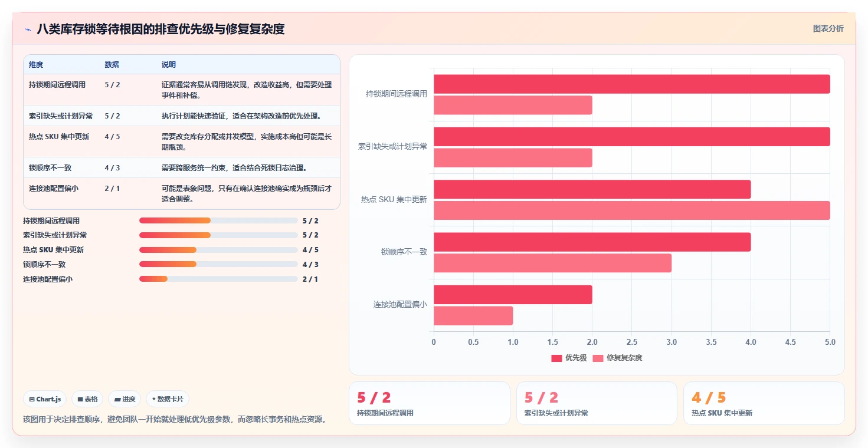The width and height of the screenshot is (868, 448).
Task: Click the 优先级 bar for 热点 SKU 集中更新
Action: [592, 189]
